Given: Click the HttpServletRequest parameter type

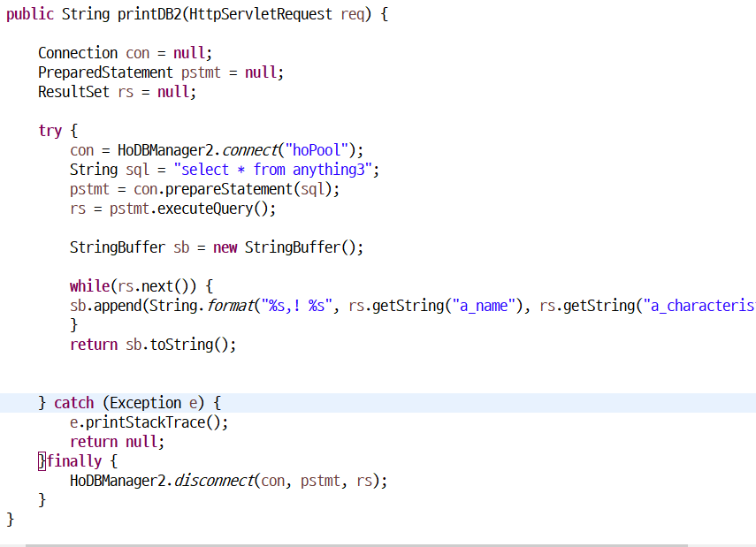Looking at the screenshot, I should (x=260, y=14).
